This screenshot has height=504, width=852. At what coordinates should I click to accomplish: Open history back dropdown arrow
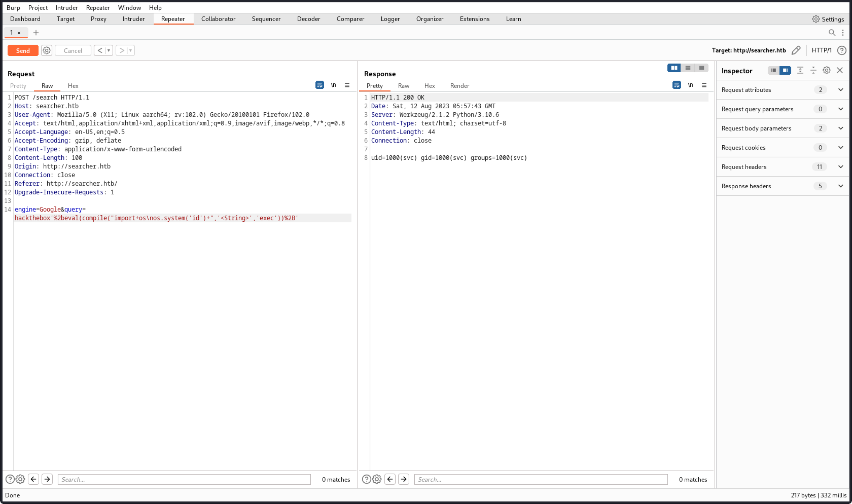tap(109, 50)
